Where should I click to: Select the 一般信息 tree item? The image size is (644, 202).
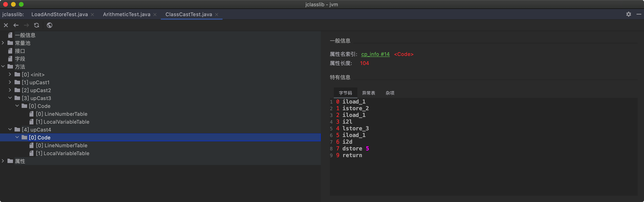(x=25, y=35)
